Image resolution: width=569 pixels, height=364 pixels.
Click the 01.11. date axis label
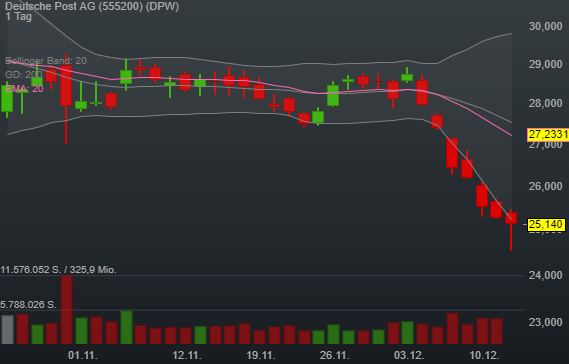click(83, 355)
